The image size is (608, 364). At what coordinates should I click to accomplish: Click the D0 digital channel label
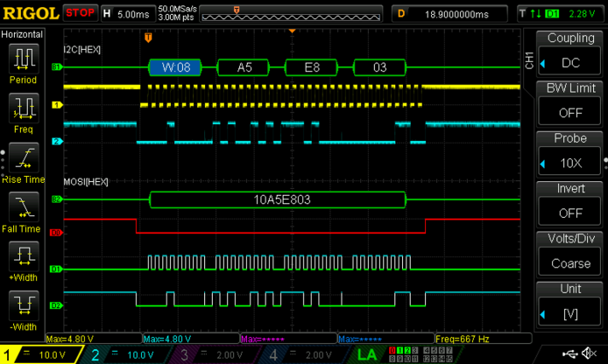click(56, 233)
